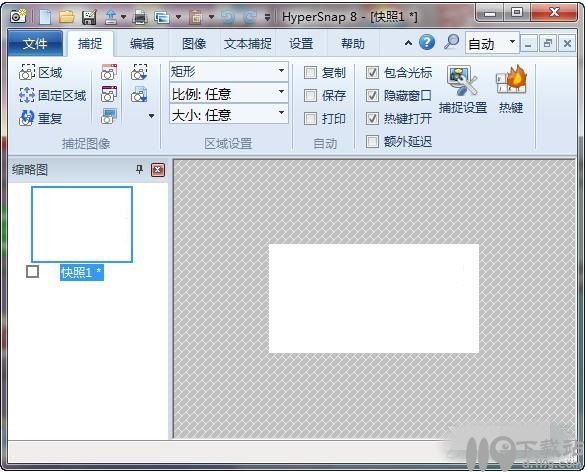The image size is (585, 472).
Task: Start a 固定区域 fixed region capture
Action: 52,96
